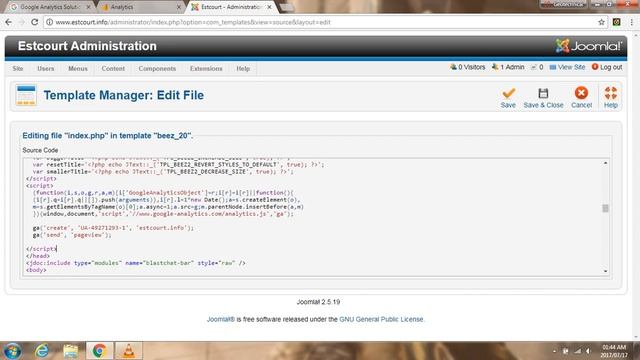Click the Template Manager page icon
640x360 pixels.
26,95
